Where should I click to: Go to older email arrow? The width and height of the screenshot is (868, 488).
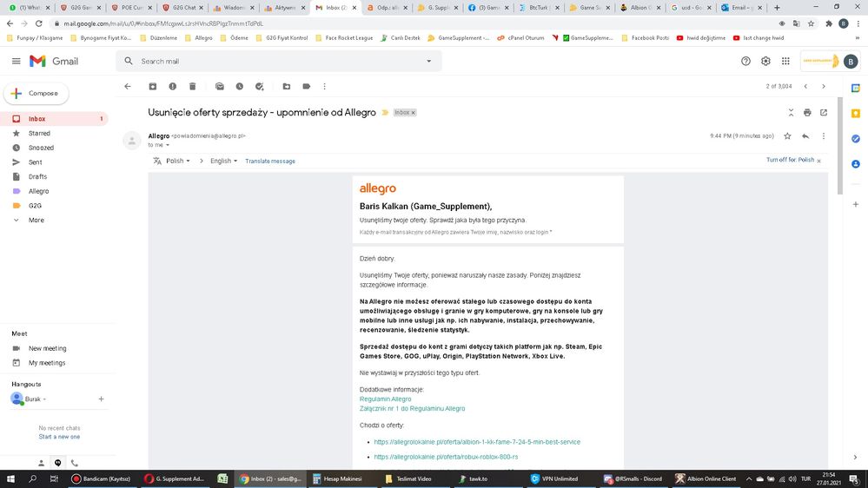click(x=824, y=86)
